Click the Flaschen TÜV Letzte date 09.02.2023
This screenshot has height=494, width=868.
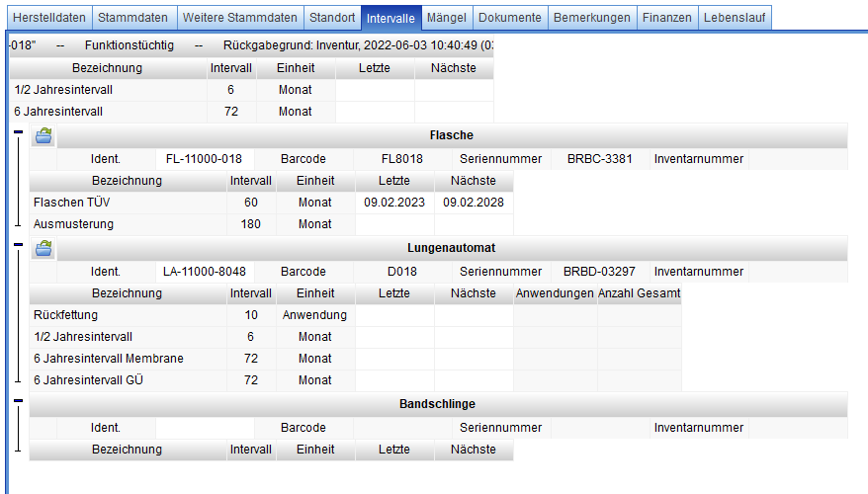click(x=393, y=203)
